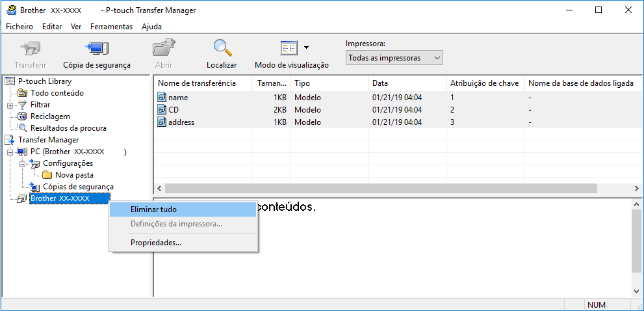Sort by Nome de transferência column
Image resolution: width=644 pixels, height=311 pixels.
tap(203, 83)
